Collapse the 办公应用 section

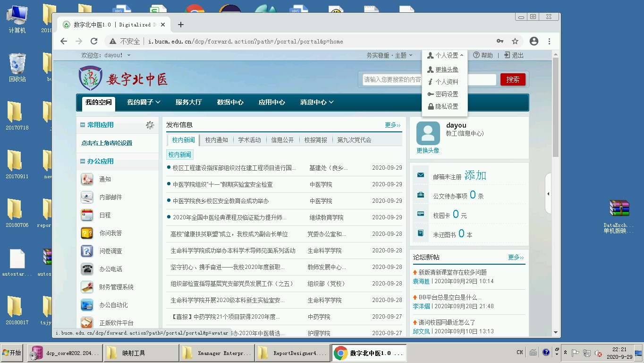[83, 162]
